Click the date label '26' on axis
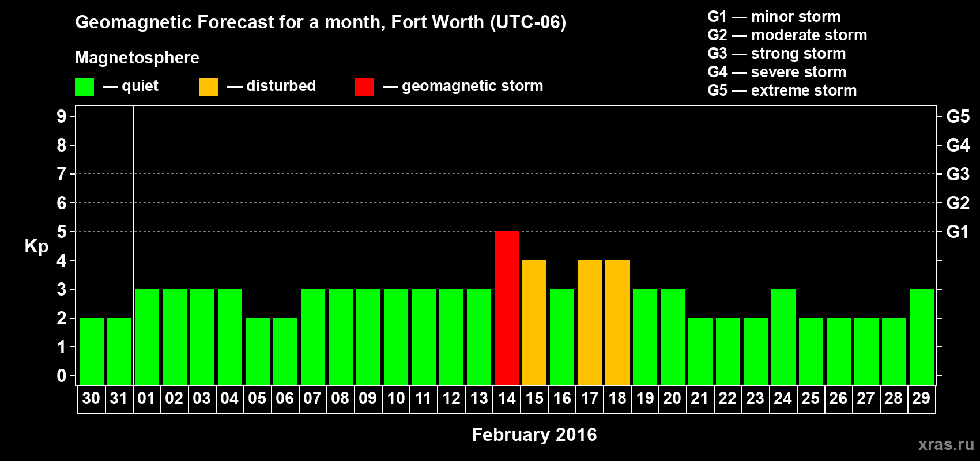 pos(838,399)
